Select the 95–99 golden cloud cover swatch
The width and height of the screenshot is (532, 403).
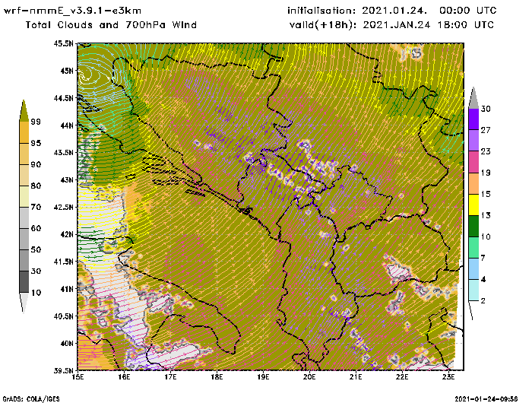pyautogui.click(x=24, y=132)
